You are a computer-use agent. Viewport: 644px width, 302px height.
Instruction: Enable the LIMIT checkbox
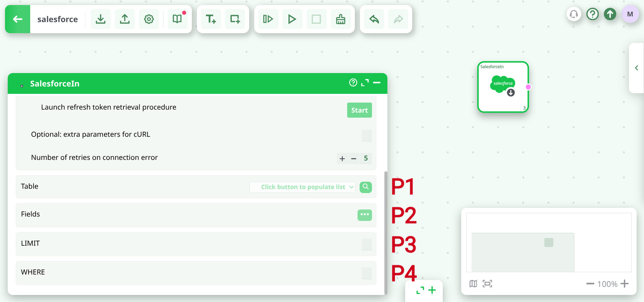[367, 244]
